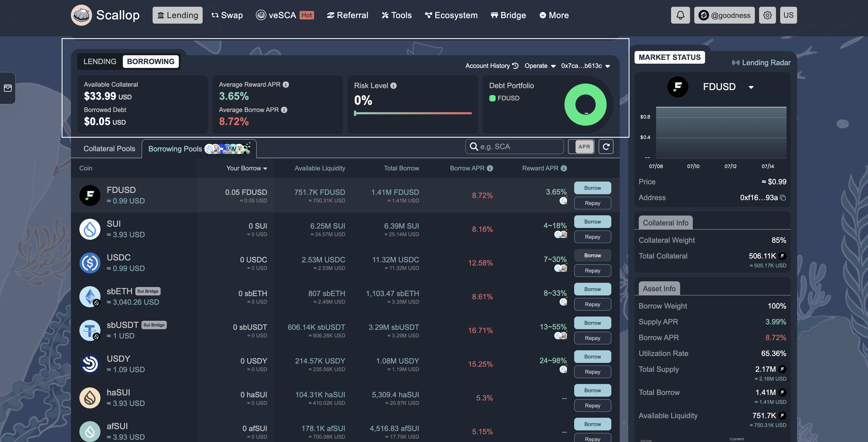Click the FDUSD price chart area

coord(721,133)
